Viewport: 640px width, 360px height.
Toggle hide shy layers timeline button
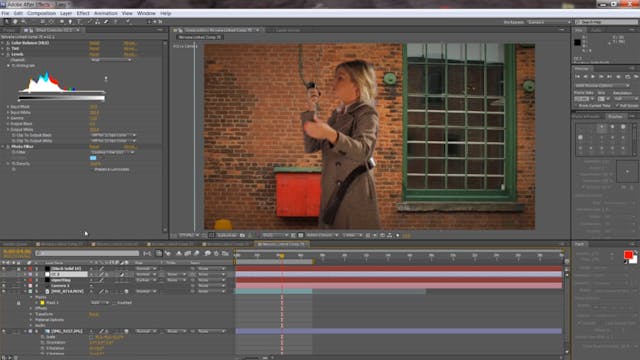click(x=179, y=253)
